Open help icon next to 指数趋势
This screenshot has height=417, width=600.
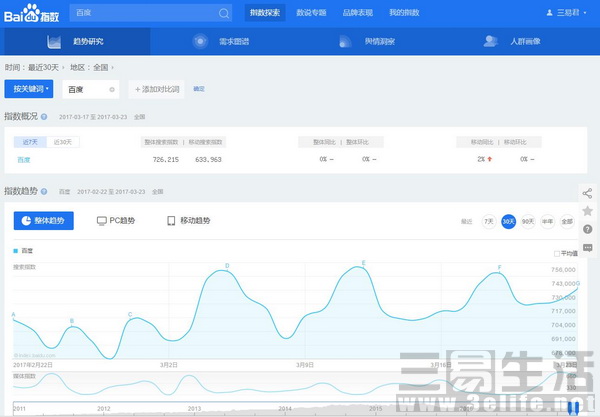pyautogui.click(x=44, y=191)
